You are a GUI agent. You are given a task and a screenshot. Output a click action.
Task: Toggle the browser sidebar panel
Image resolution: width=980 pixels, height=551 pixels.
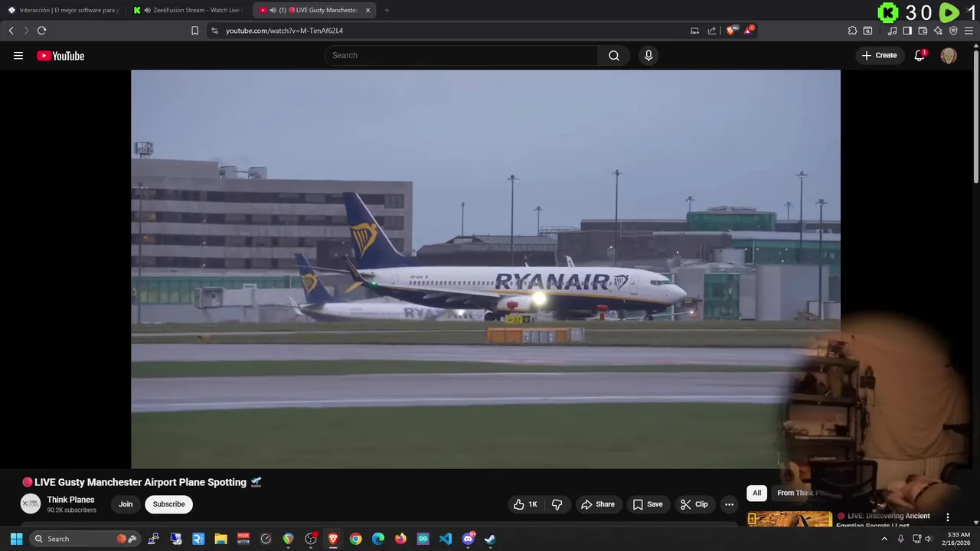pyautogui.click(x=907, y=31)
